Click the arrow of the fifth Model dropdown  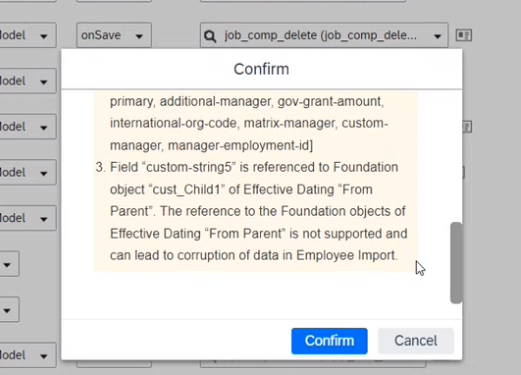44,219
